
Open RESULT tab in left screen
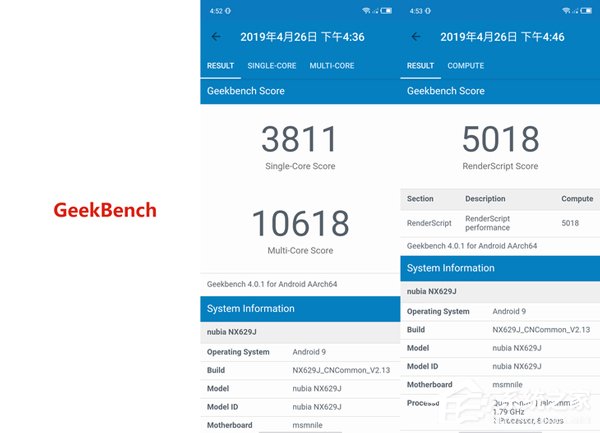pos(220,66)
